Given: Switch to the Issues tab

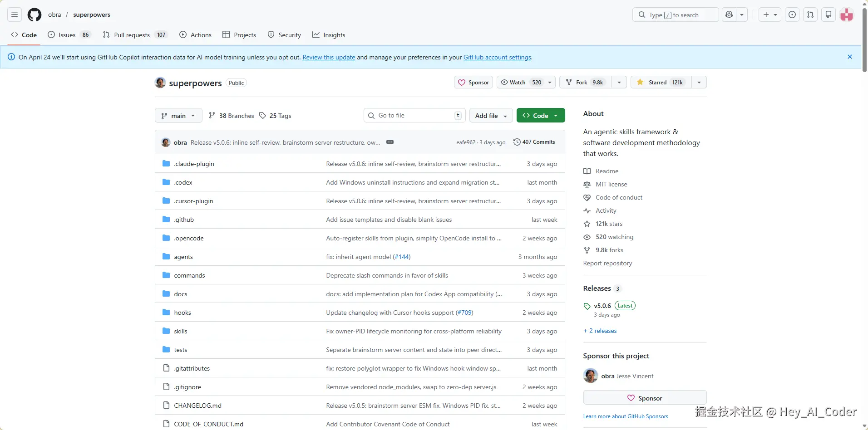Looking at the screenshot, I should coord(69,35).
